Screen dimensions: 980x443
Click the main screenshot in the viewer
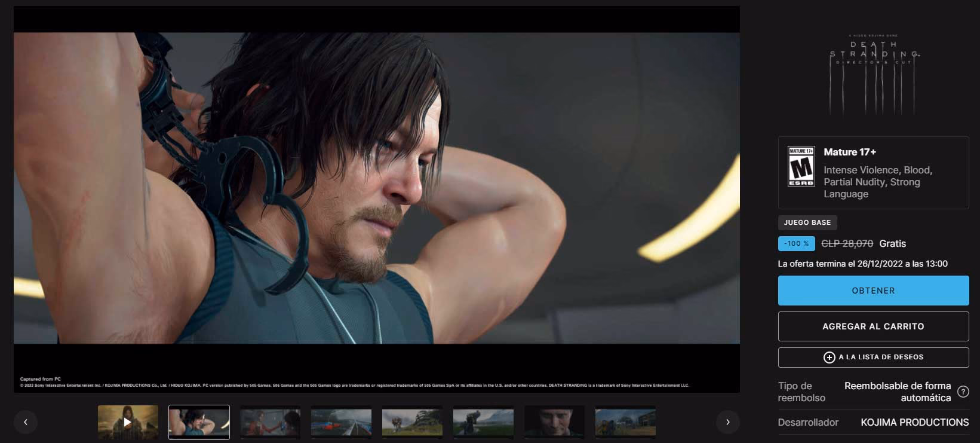pos(377,200)
